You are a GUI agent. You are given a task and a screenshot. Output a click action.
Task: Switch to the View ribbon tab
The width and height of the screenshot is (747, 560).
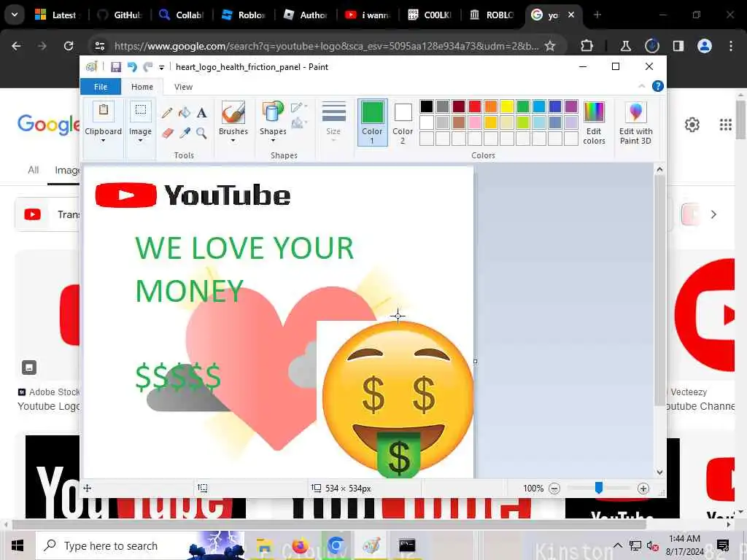click(x=183, y=87)
